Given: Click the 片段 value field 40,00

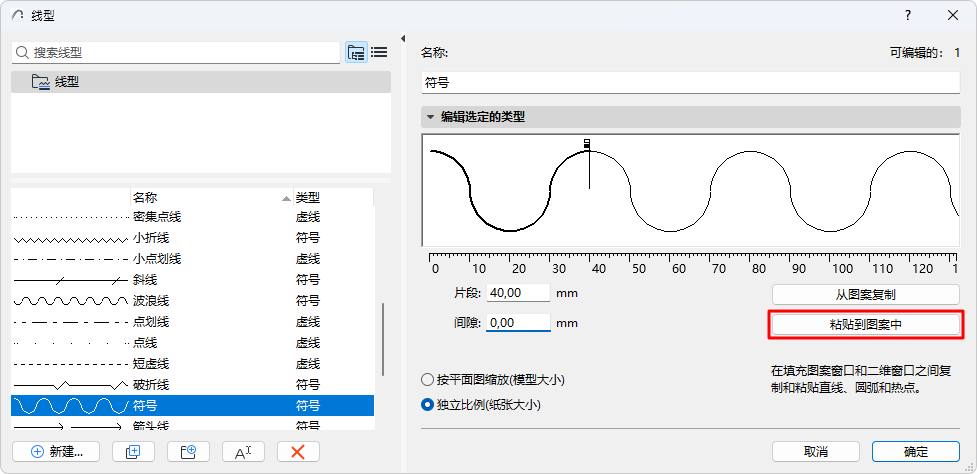Looking at the screenshot, I should tap(518, 293).
